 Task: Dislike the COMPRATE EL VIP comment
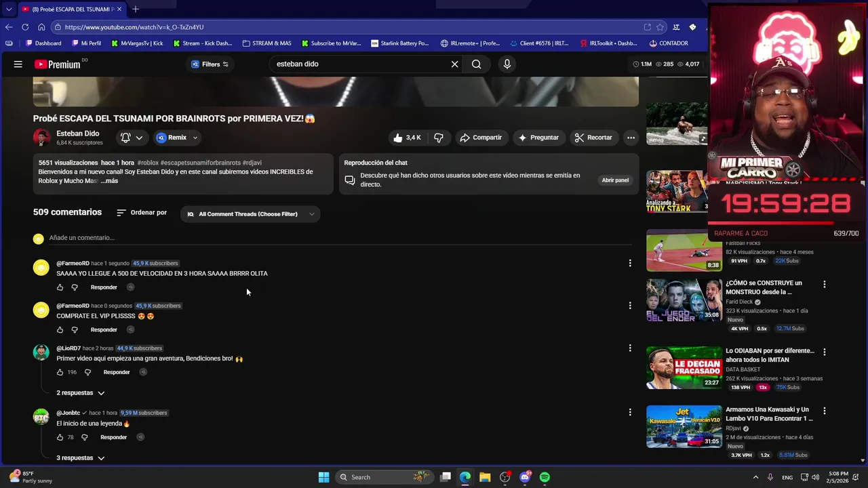pos(75,330)
